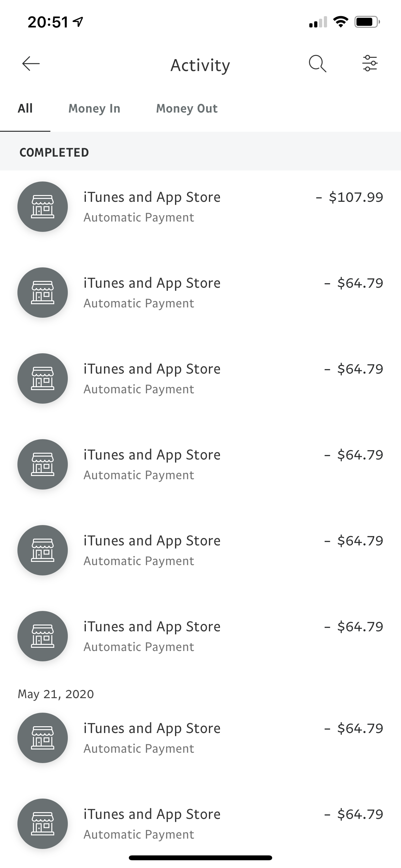The image size is (401, 868).
Task: Tap the store icon beside the $107.99 payment
Action: [43, 207]
